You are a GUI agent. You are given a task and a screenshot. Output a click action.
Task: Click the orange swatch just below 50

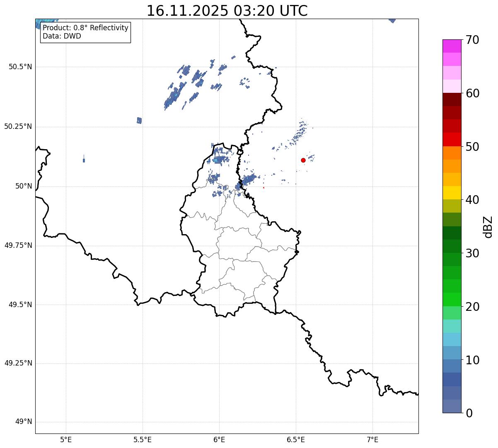(452, 153)
